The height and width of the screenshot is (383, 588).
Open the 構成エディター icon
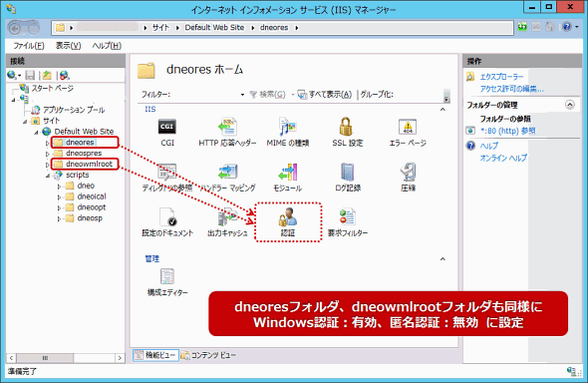(x=167, y=277)
